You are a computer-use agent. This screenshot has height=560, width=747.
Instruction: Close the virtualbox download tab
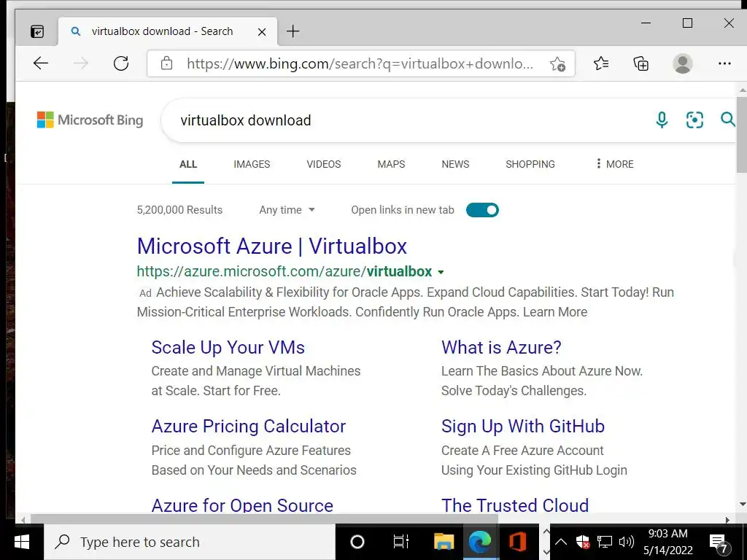point(262,32)
